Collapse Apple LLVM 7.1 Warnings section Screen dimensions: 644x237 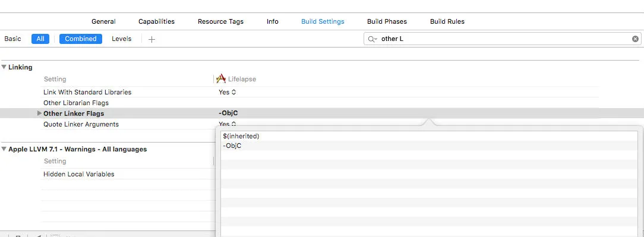click(x=4, y=149)
